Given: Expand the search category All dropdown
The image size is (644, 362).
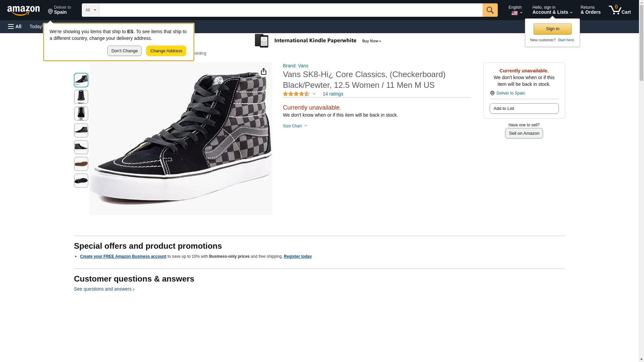Looking at the screenshot, I should pos(90,10).
